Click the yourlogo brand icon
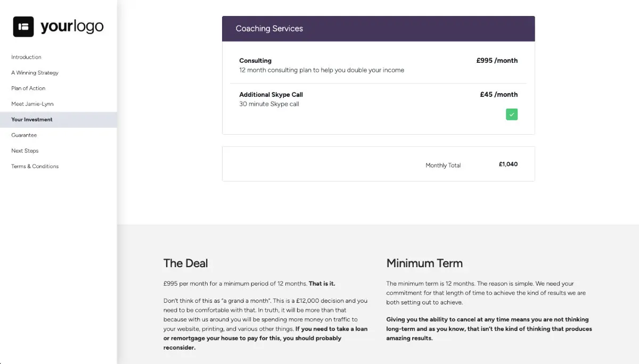The width and height of the screenshot is (639, 364). click(x=22, y=26)
